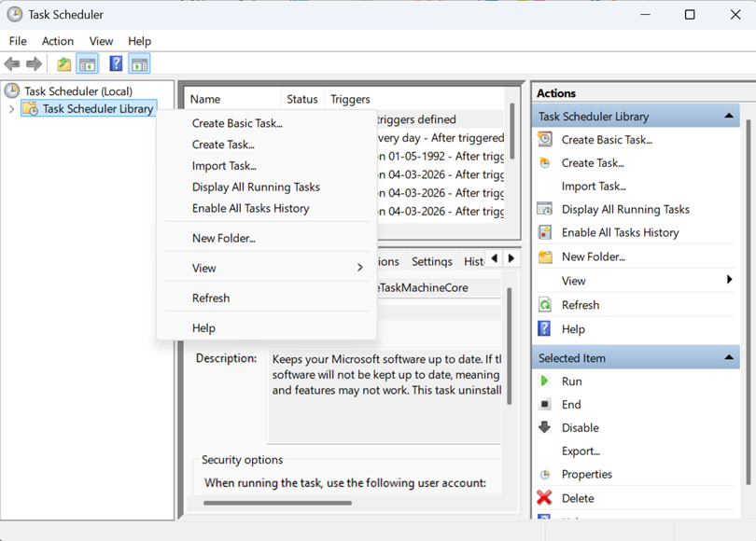The width and height of the screenshot is (756, 541).
Task: Click the task details vertical scrollbar
Action: (x=510, y=346)
